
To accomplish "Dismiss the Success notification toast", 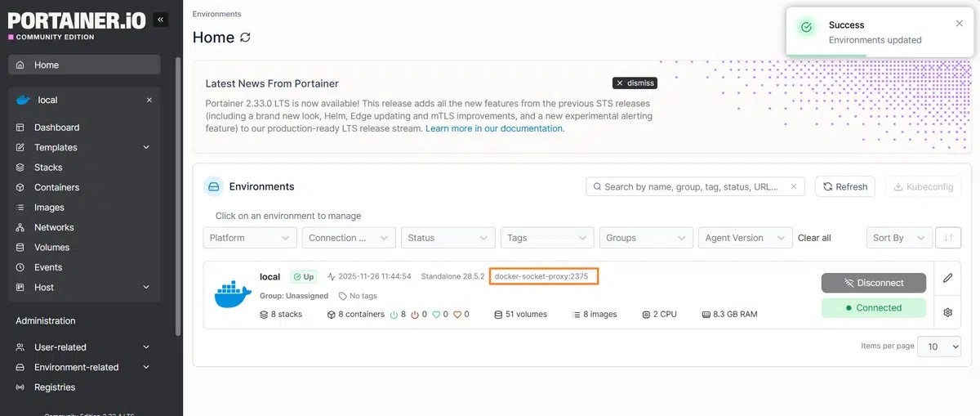I will click(960, 24).
